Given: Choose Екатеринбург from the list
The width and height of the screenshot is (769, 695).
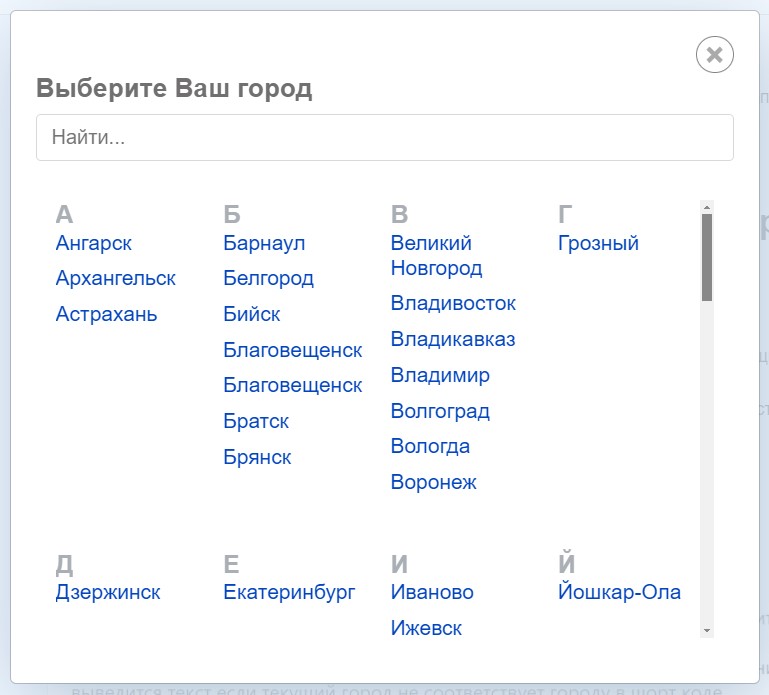Looking at the screenshot, I should pyautogui.click(x=289, y=592).
